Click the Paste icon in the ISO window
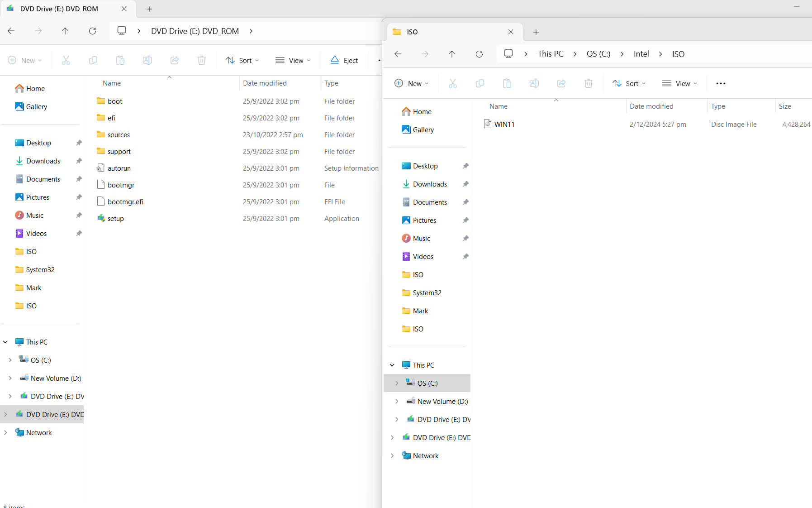This screenshot has height=508, width=812. pyautogui.click(x=507, y=83)
